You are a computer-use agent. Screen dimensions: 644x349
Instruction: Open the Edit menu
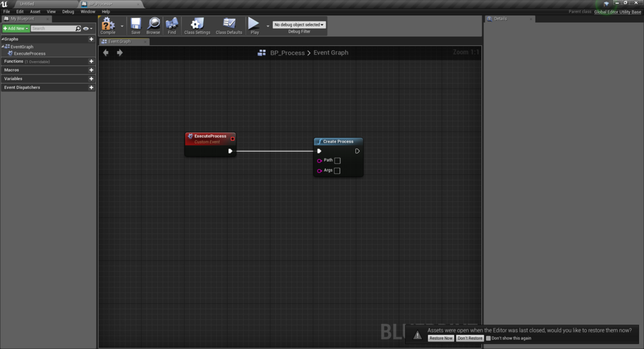click(x=19, y=11)
